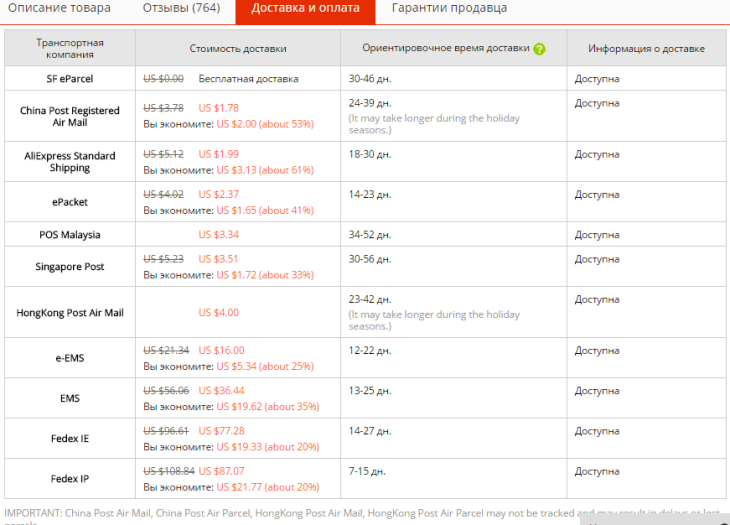Click the US $87.07 Fedex IP price

(221, 471)
